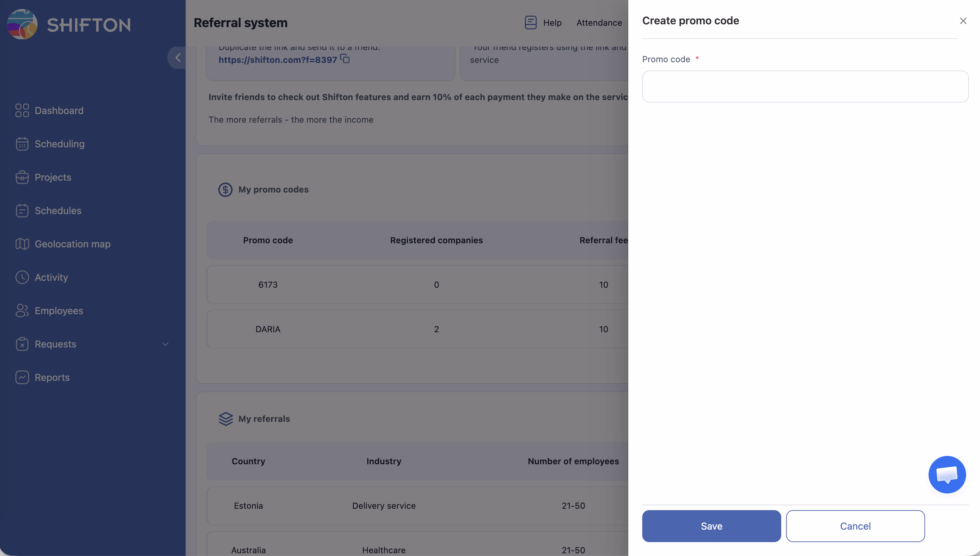Copy the referral link with the copy icon
Image resolution: width=980 pixels, height=556 pixels.
pyautogui.click(x=345, y=59)
